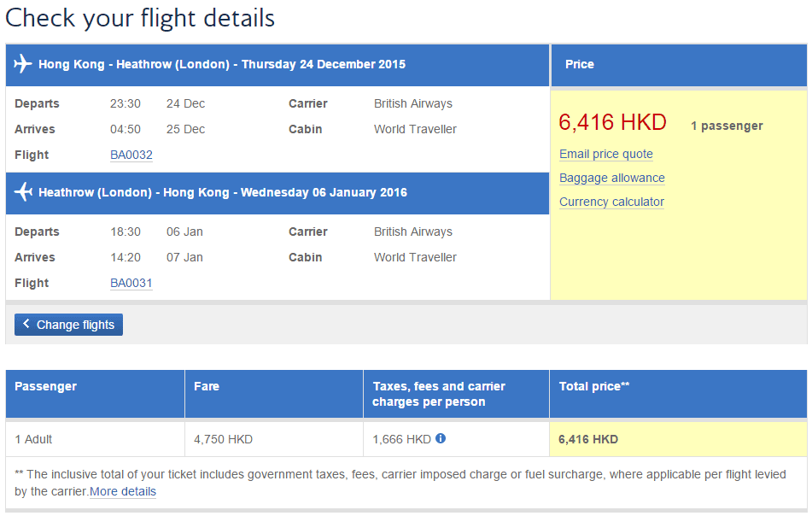Click the outbound Hong Kong–Heathrow plane icon
The image size is (812, 516).
23,64
